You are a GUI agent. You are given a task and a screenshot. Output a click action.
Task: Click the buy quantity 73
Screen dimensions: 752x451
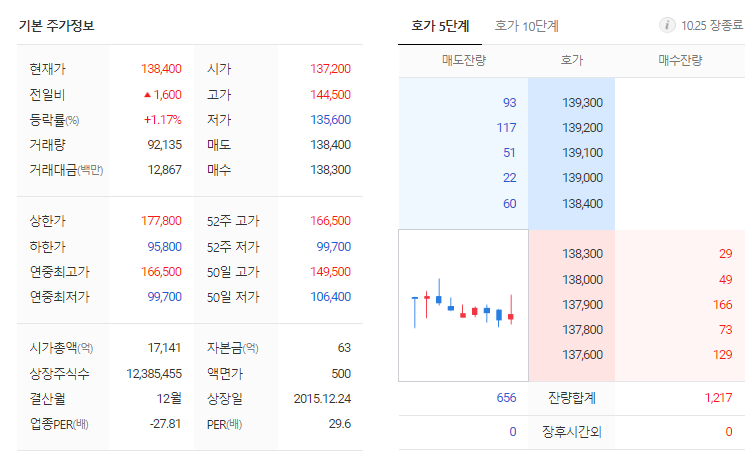click(x=726, y=330)
